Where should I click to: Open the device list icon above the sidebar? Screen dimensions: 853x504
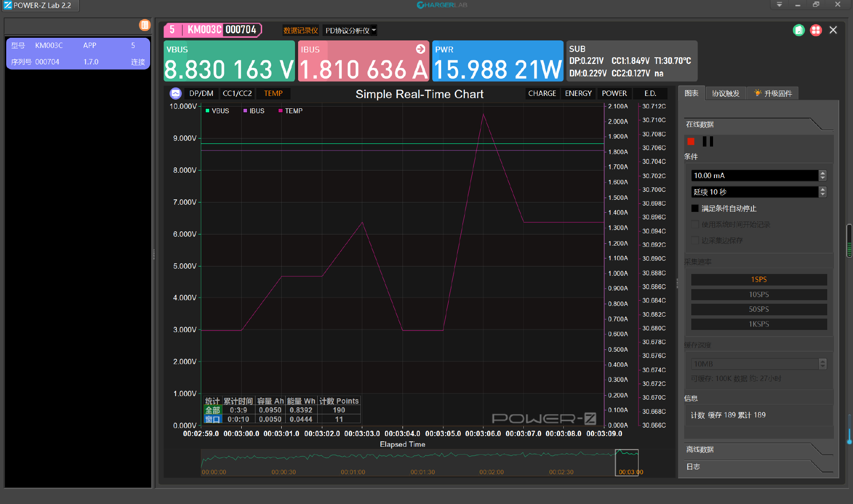pyautogui.click(x=145, y=25)
